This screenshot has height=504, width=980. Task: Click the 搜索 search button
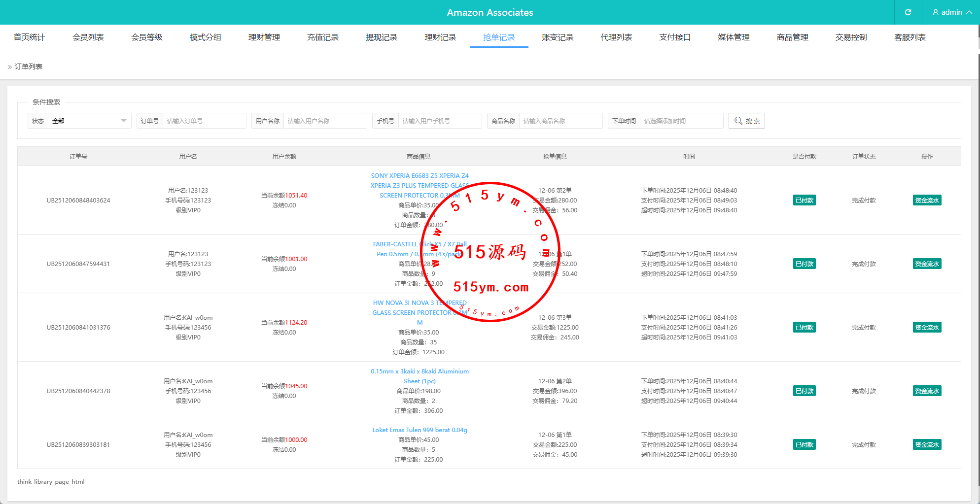746,121
